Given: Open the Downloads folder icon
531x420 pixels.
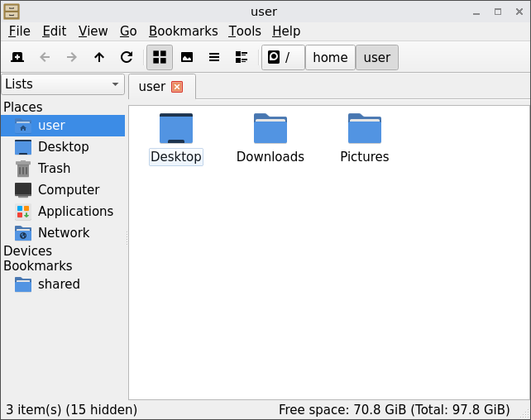Looking at the screenshot, I should point(270,130).
